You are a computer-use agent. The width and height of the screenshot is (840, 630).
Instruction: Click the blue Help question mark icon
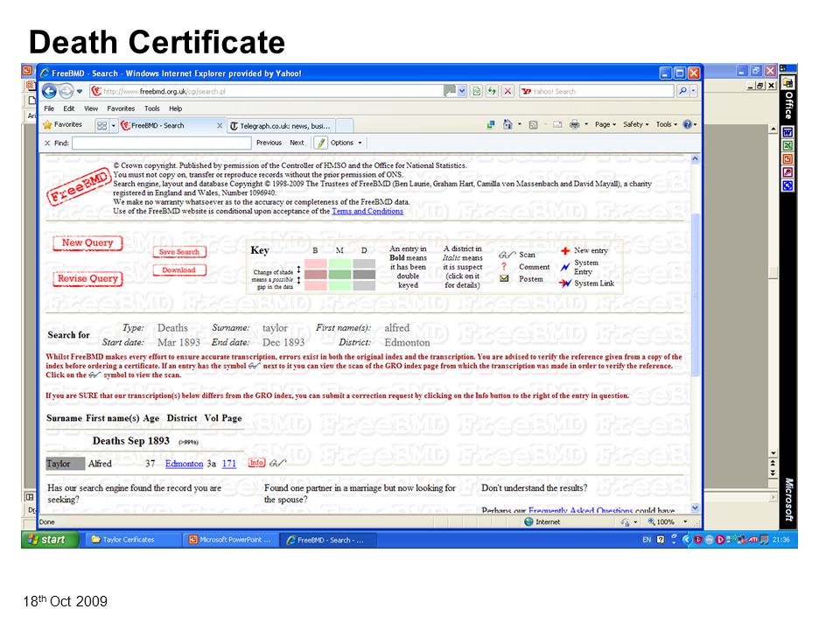(x=688, y=124)
